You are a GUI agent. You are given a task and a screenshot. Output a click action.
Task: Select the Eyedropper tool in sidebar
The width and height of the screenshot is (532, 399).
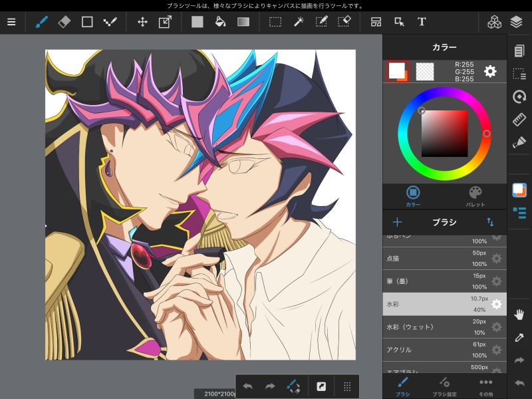click(519, 338)
